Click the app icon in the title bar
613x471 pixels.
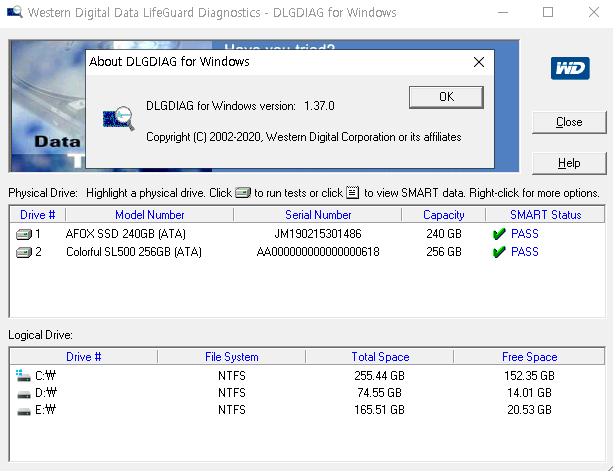click(x=15, y=12)
